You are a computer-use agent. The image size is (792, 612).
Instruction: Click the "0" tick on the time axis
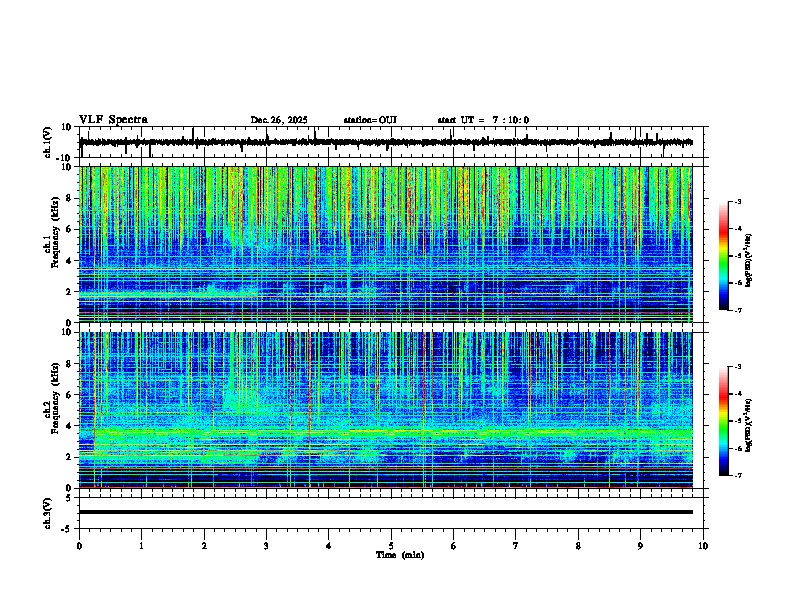click(79, 546)
